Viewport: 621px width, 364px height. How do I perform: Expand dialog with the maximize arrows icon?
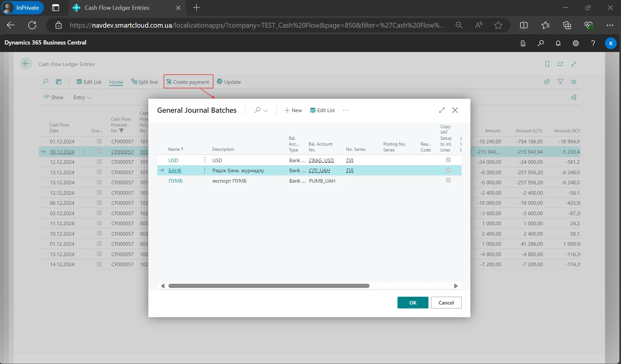coord(441,110)
